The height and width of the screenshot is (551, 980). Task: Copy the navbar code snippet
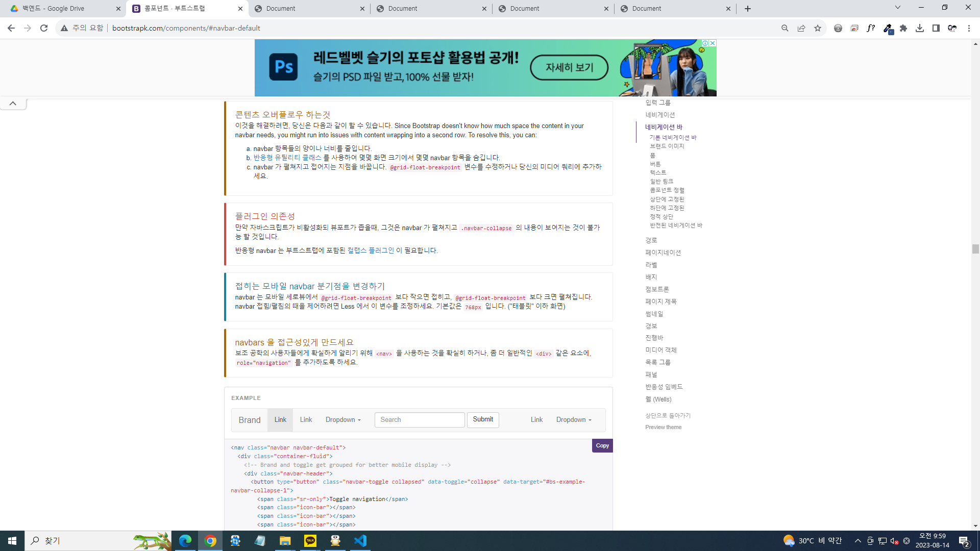pos(602,445)
